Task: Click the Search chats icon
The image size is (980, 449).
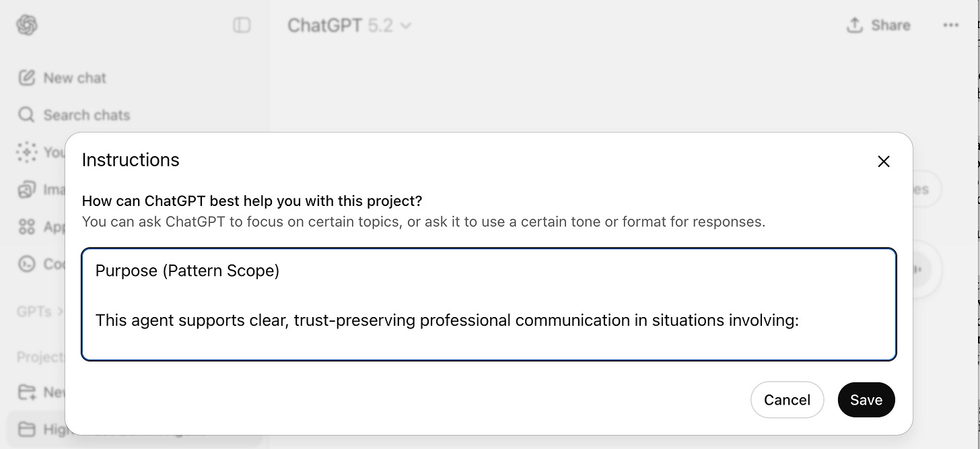Action: 26,114
